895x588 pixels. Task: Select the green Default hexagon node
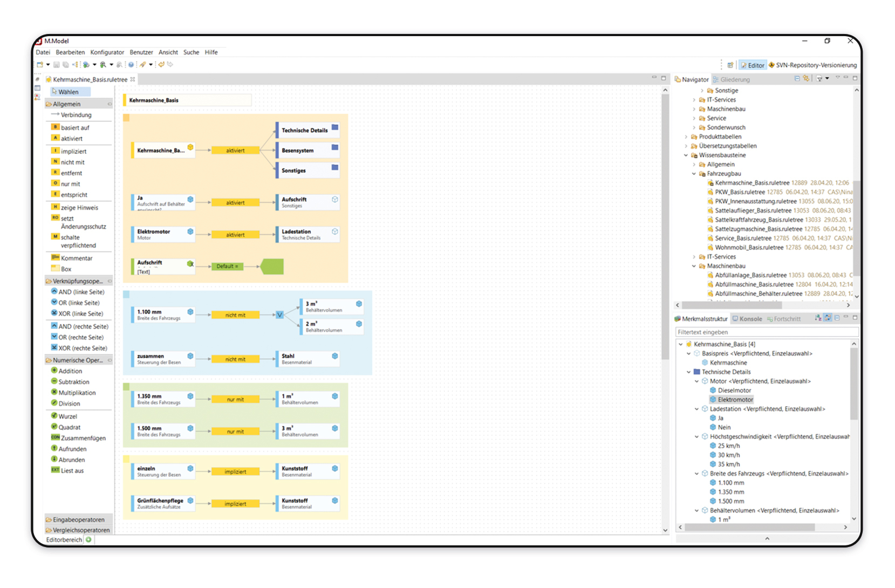click(x=271, y=266)
